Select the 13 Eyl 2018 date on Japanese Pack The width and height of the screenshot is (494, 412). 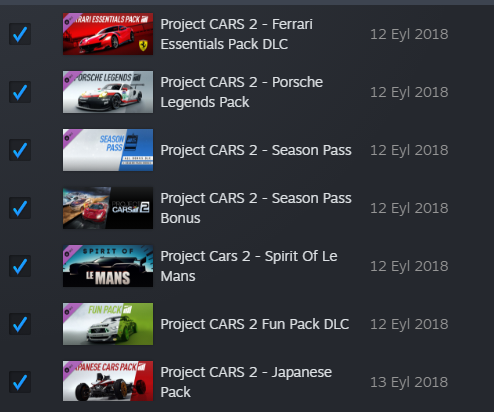tap(409, 382)
